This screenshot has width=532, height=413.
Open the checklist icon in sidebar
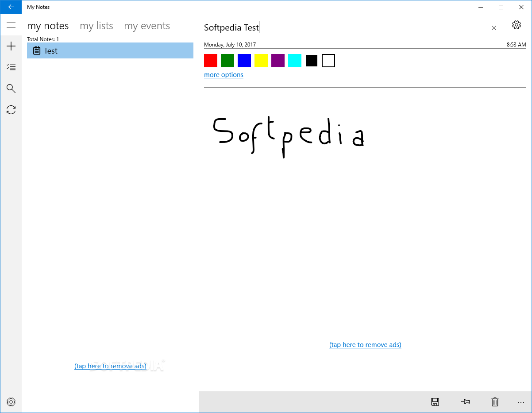(11, 67)
